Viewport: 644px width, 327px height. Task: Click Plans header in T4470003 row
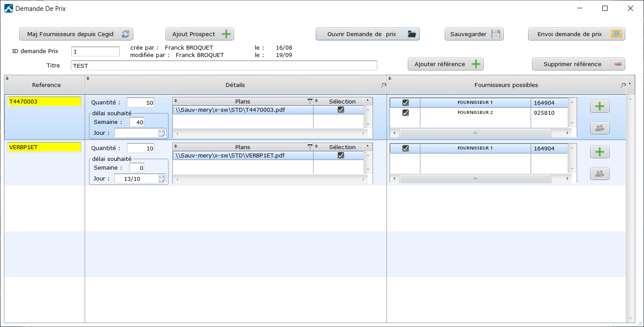[x=243, y=101]
